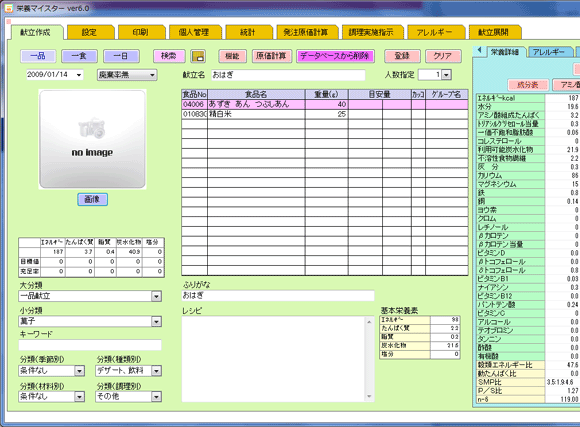Switch to the アレルギー panel tab

tap(549, 52)
